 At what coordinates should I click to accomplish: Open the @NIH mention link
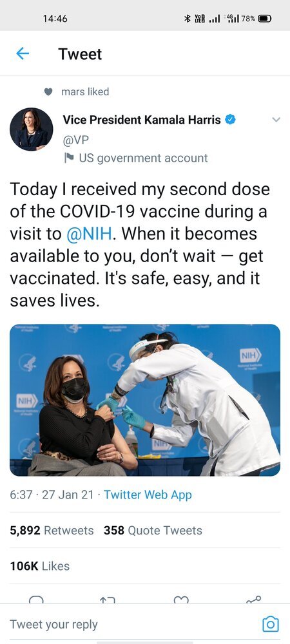[x=89, y=234]
